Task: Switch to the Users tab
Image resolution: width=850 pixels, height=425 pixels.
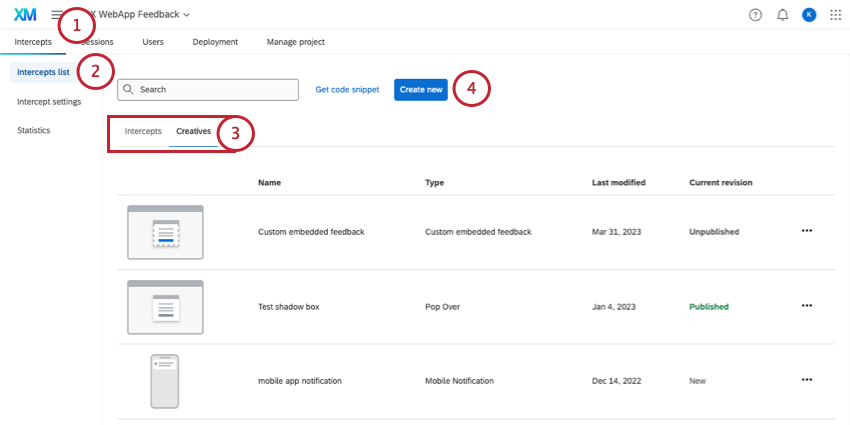Action: [153, 42]
